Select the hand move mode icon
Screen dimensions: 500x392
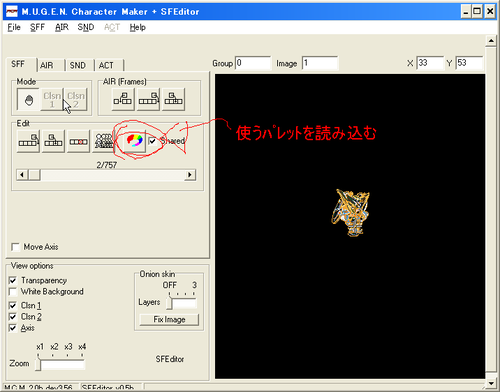coord(28,99)
